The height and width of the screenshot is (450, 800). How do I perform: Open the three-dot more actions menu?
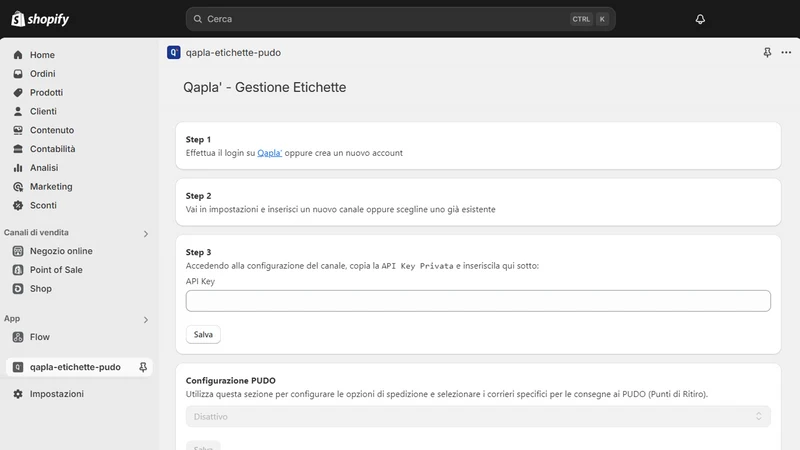pyautogui.click(x=786, y=53)
